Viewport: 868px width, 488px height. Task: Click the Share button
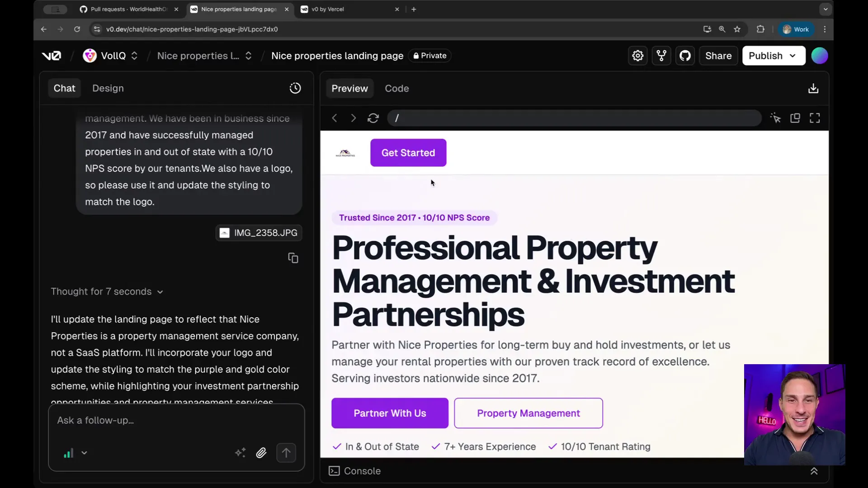click(x=718, y=56)
